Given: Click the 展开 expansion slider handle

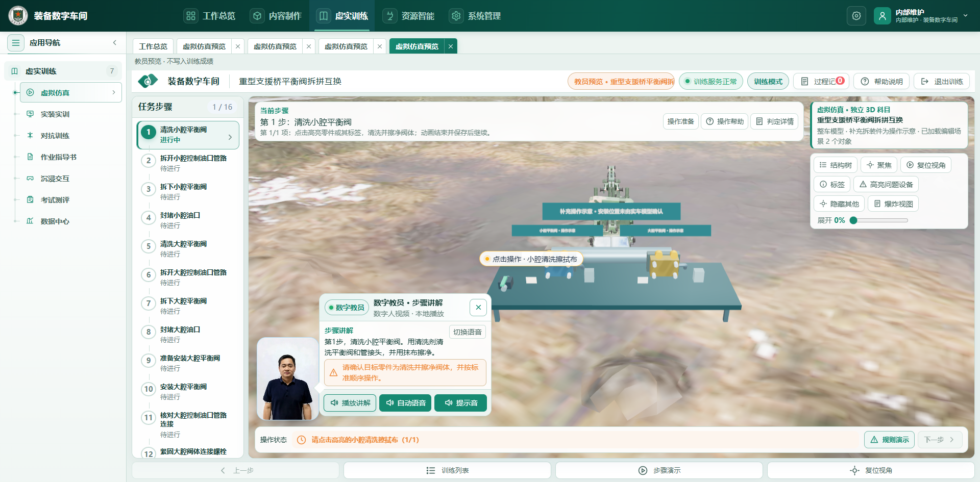Looking at the screenshot, I should (x=853, y=220).
